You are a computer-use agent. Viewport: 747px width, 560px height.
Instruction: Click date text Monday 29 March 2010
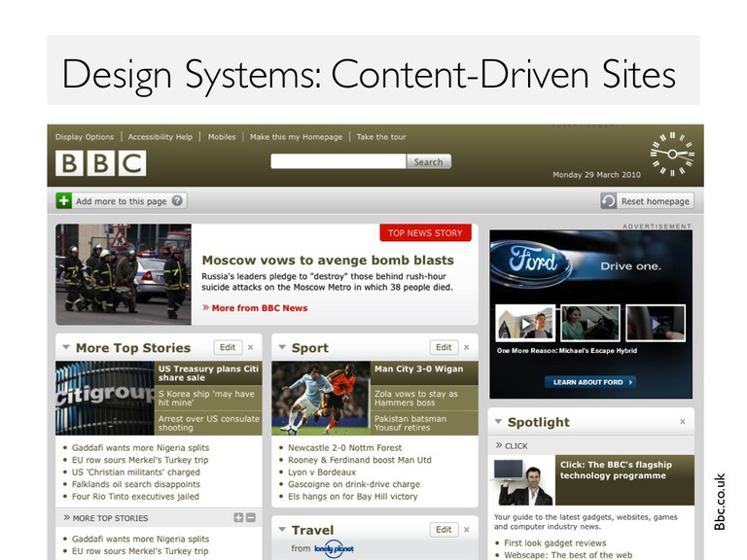[596, 175]
